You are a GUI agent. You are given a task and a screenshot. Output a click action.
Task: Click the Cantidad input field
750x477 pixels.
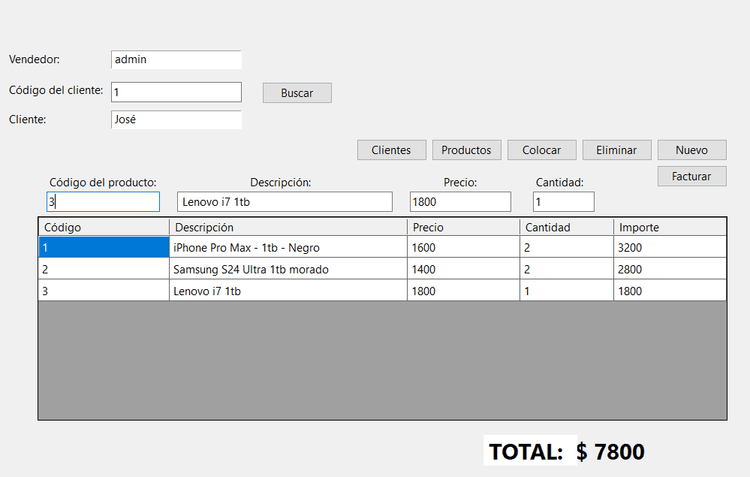point(563,201)
